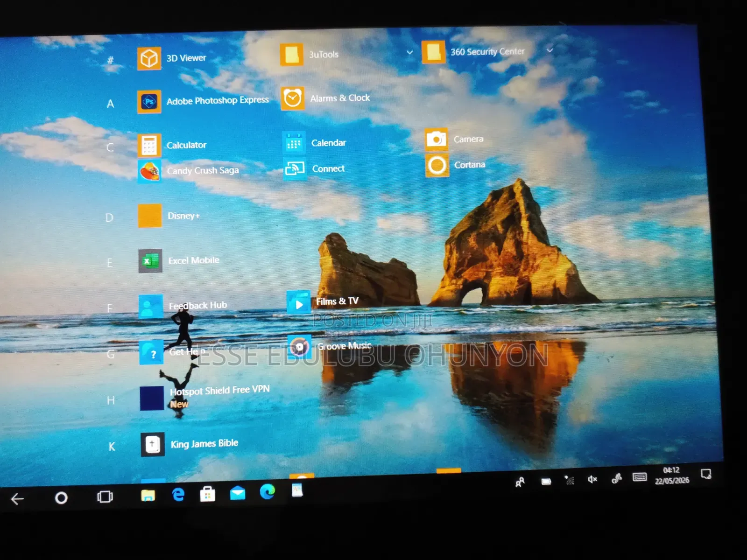The image size is (747, 560).
Task: Start Candy Crush Saga
Action: click(149, 171)
